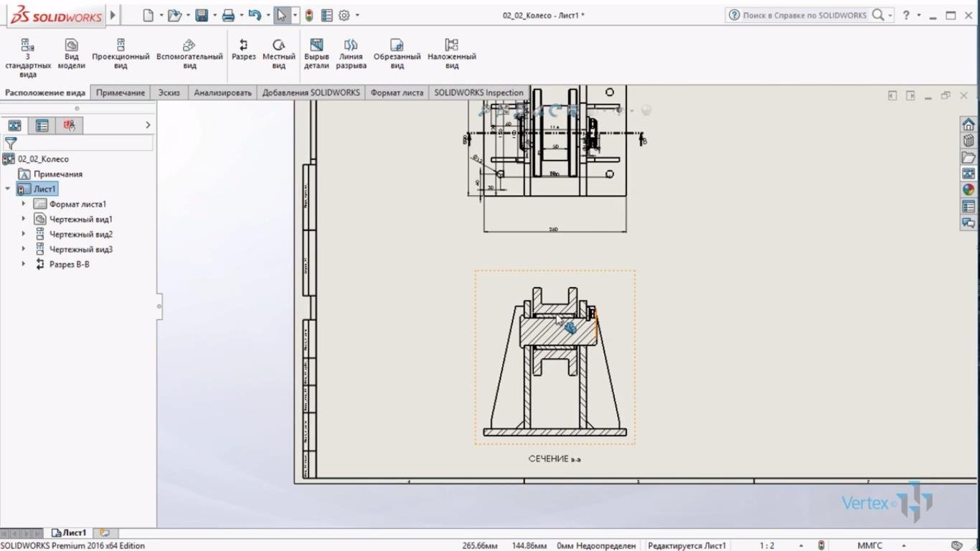Screen dimensions: 980x551
Task: Switch to the Примечание tab
Action: (x=121, y=93)
